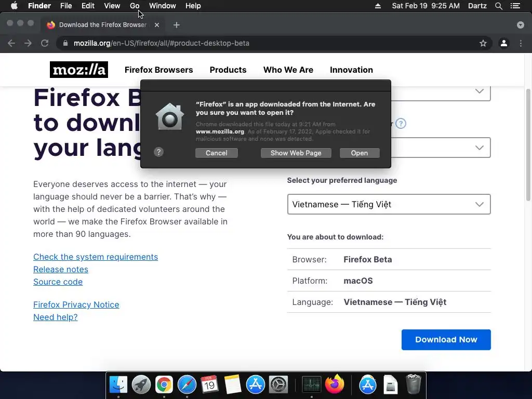
Task: Click the Download Now button
Action: [446, 340]
